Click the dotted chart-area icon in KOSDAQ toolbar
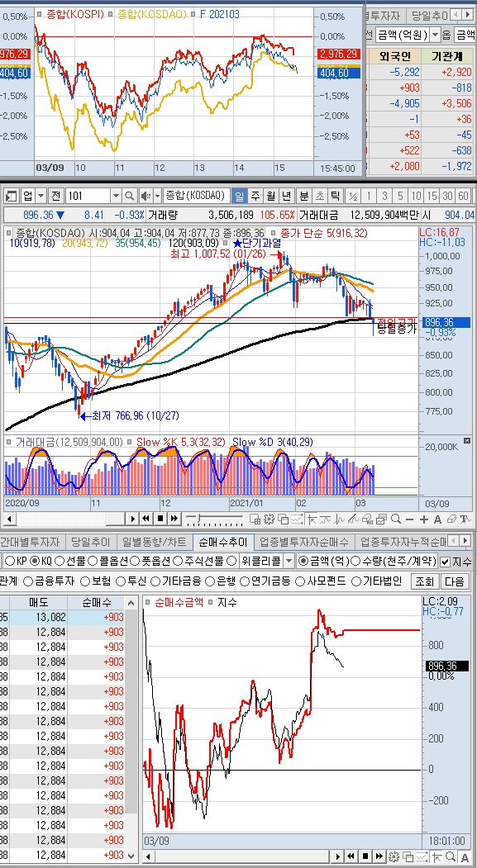The width and height of the screenshot is (477, 868). coord(298,519)
